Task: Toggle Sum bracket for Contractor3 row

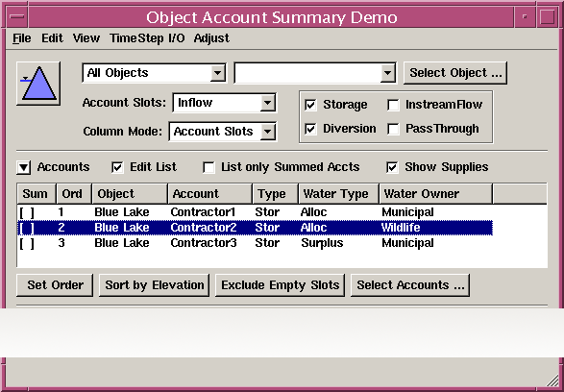Action: 27,243
